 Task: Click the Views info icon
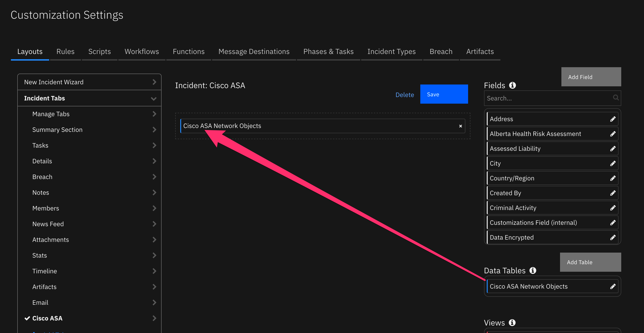pos(512,323)
